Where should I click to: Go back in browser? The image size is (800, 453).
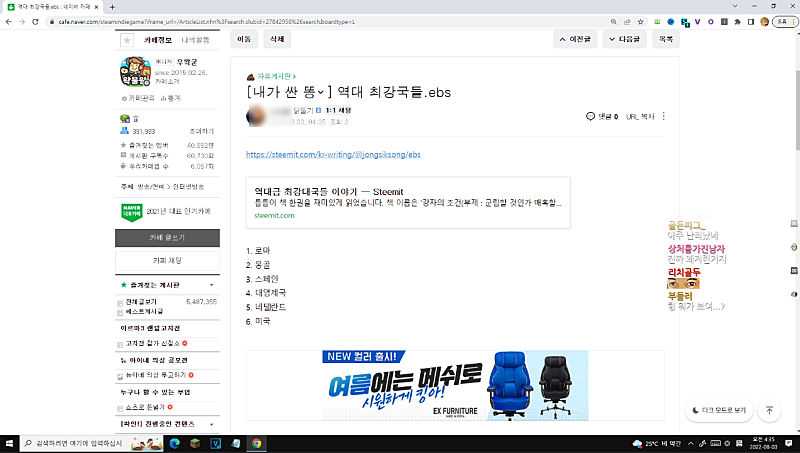[9, 22]
